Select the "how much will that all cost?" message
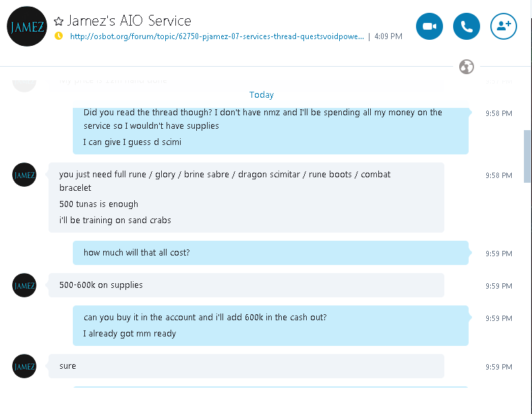532x414 pixels. point(136,253)
